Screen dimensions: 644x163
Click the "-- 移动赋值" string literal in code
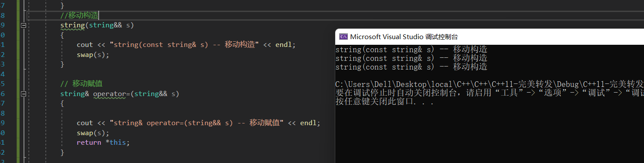(x=197, y=123)
